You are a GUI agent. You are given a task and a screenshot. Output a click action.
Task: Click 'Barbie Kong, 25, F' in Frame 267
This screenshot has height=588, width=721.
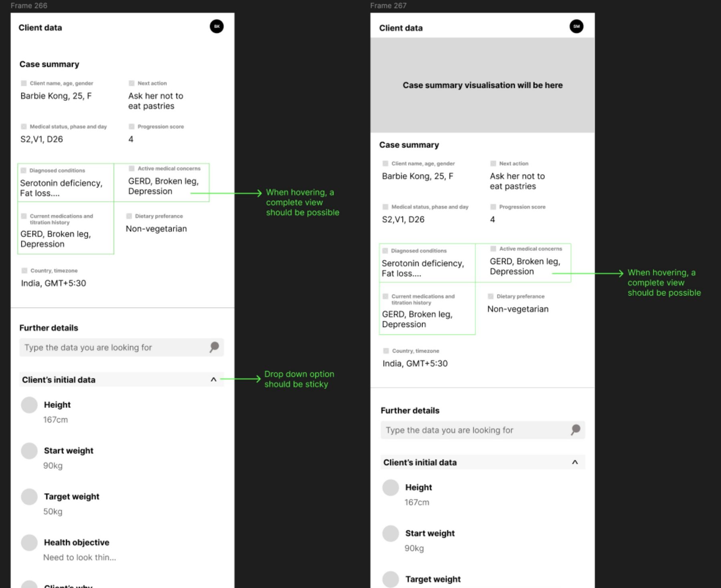pos(417,176)
